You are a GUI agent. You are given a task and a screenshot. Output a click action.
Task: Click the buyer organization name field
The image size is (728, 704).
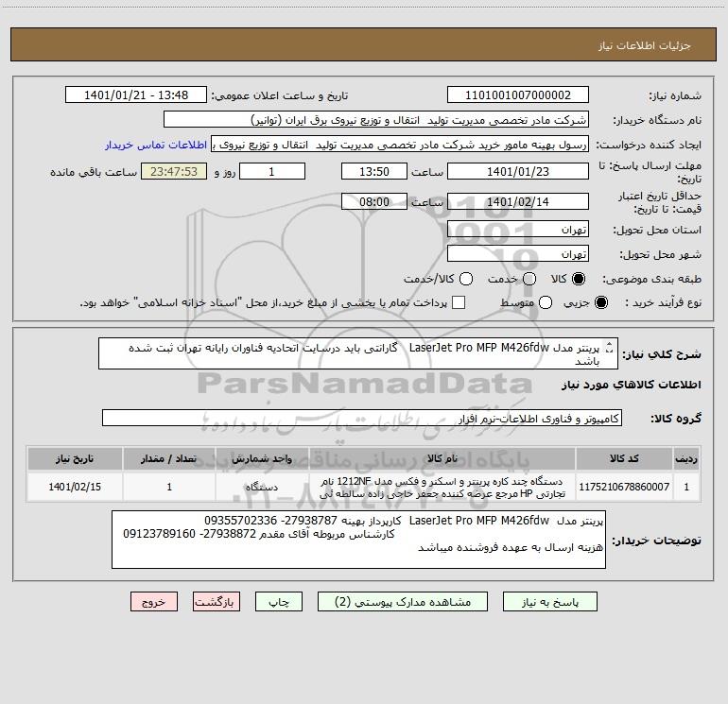point(376,120)
